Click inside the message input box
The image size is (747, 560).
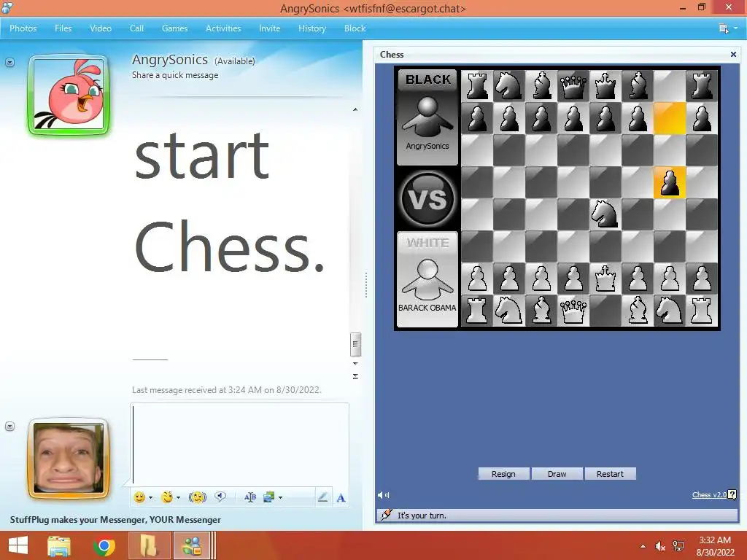[x=239, y=444]
